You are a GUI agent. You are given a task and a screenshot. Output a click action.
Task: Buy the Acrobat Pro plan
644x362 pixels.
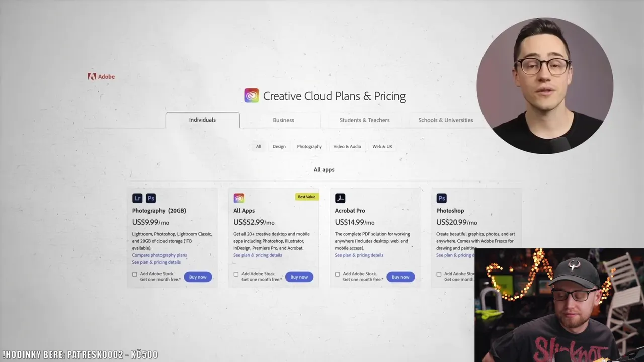click(x=400, y=277)
